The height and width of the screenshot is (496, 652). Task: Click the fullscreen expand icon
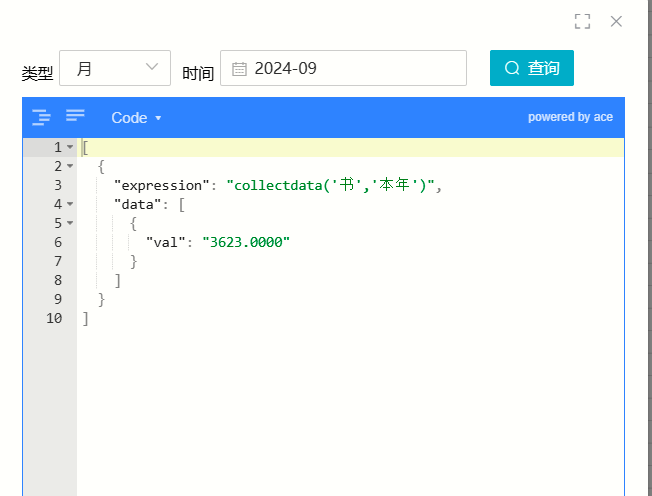(582, 21)
